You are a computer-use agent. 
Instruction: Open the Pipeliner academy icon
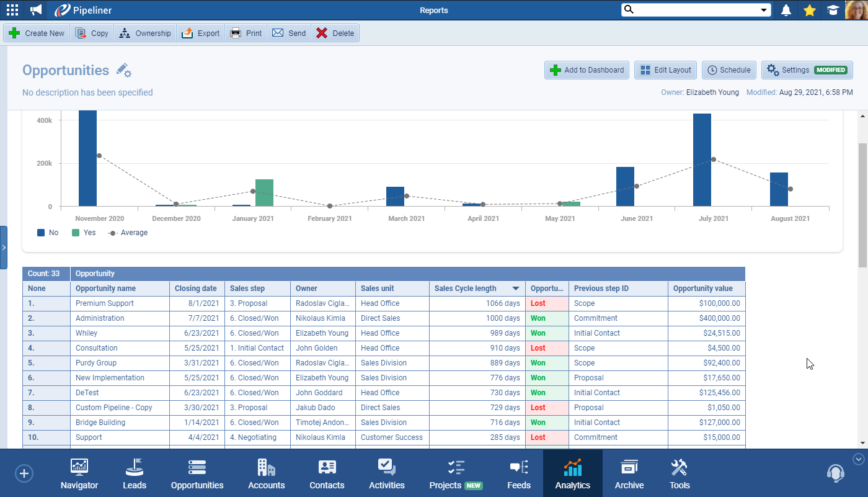pyautogui.click(x=833, y=10)
